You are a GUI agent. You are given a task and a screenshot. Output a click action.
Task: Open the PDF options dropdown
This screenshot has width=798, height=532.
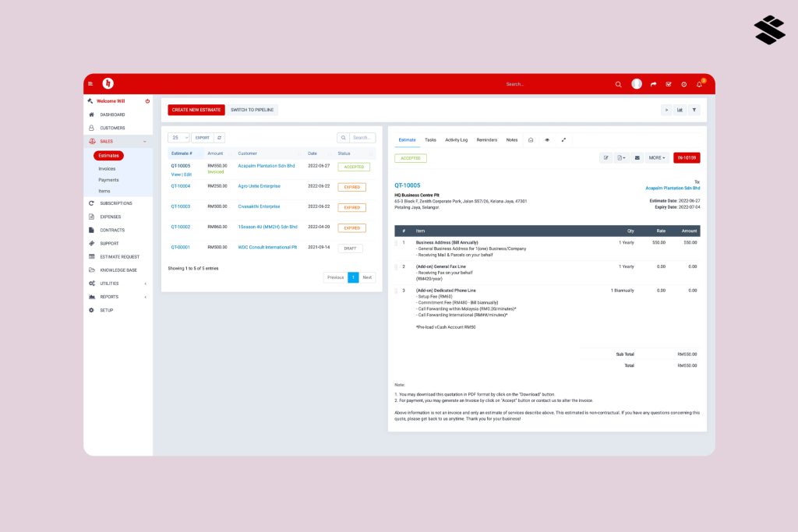click(x=621, y=157)
